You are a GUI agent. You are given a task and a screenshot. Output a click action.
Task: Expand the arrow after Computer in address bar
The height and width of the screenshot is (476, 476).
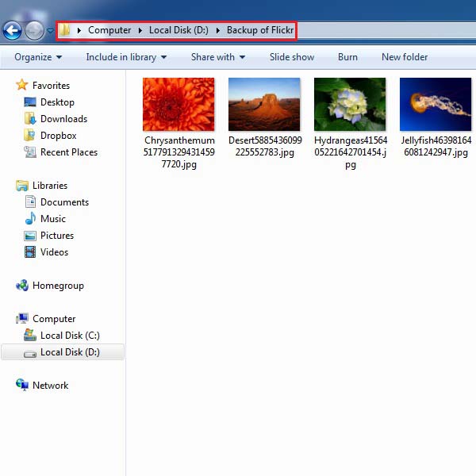coord(140,30)
